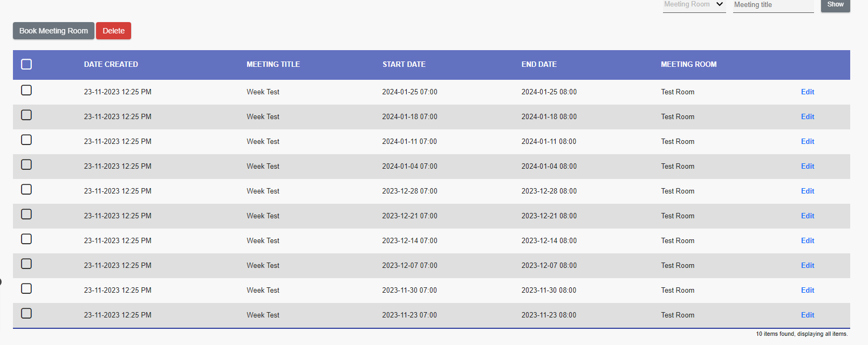Sort by the MEETING ROOM column header
The width and height of the screenshot is (868, 345).
(x=689, y=64)
